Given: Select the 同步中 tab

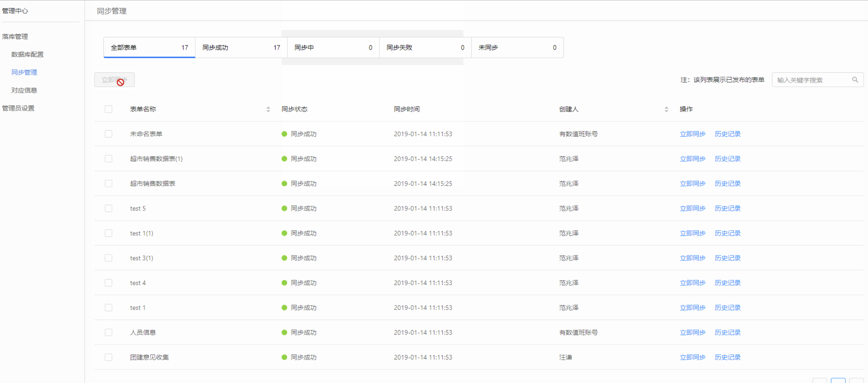Looking at the screenshot, I should 333,47.
